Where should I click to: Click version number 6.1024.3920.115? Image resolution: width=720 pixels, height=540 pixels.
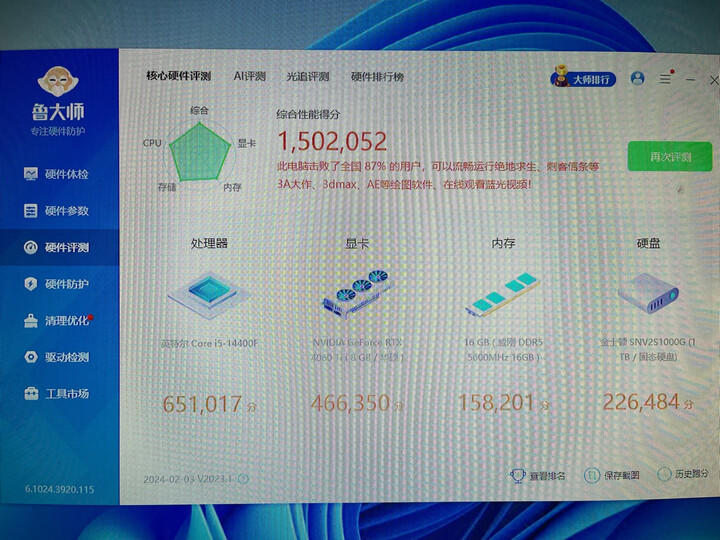point(59,489)
